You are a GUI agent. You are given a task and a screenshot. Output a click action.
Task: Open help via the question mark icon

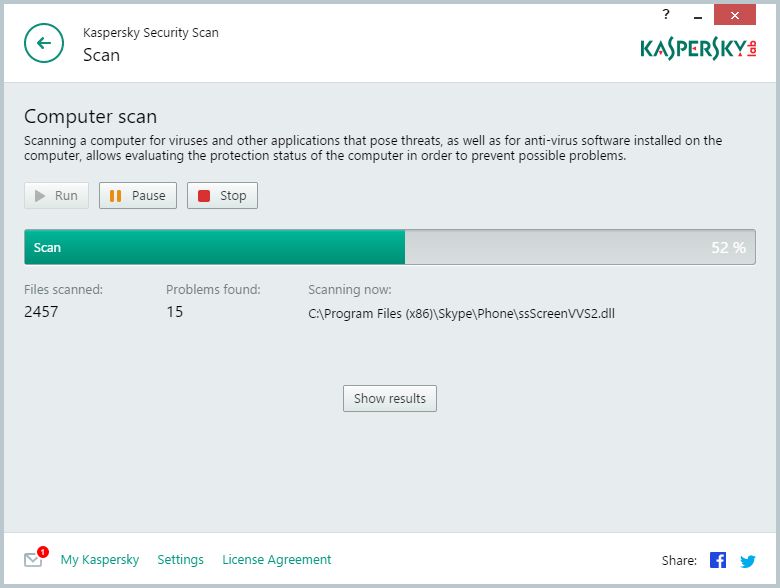[x=666, y=14]
